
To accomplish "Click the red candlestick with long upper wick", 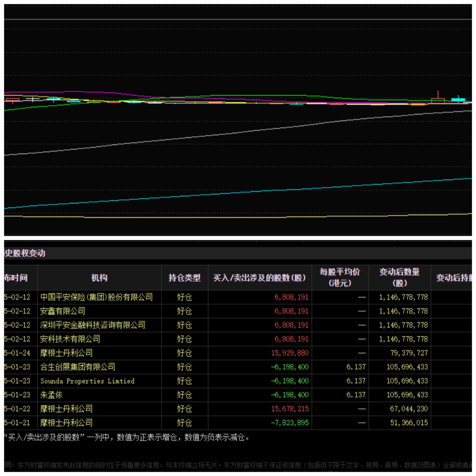I will click(x=438, y=100).
